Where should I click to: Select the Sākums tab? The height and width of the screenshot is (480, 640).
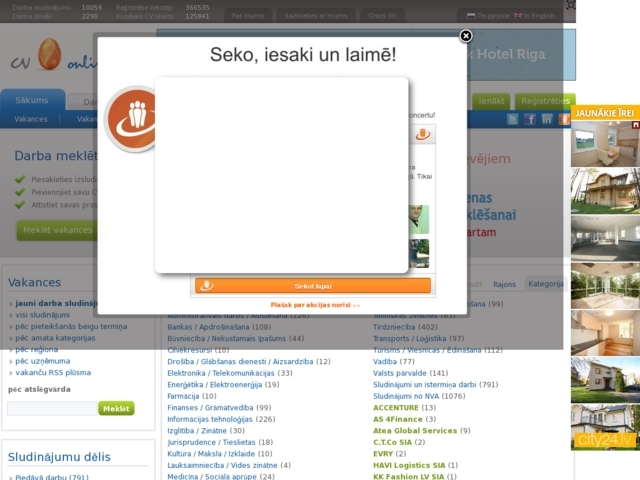[x=32, y=101]
